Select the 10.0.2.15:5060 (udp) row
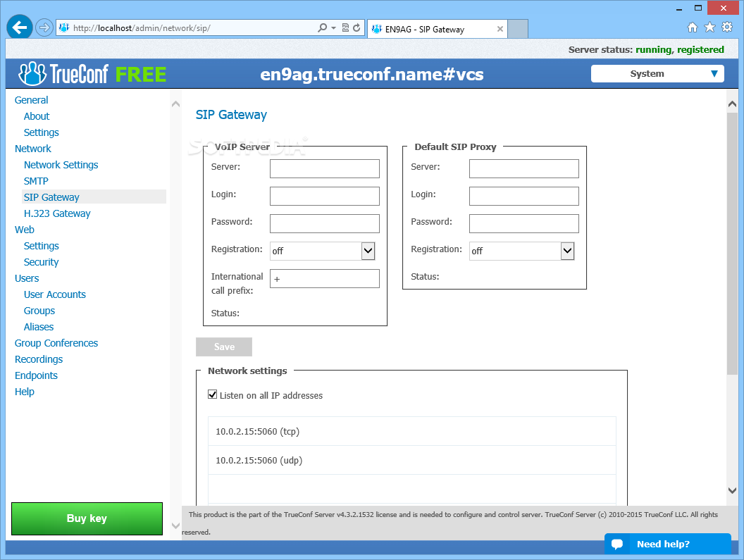The image size is (744, 560). pos(412,461)
